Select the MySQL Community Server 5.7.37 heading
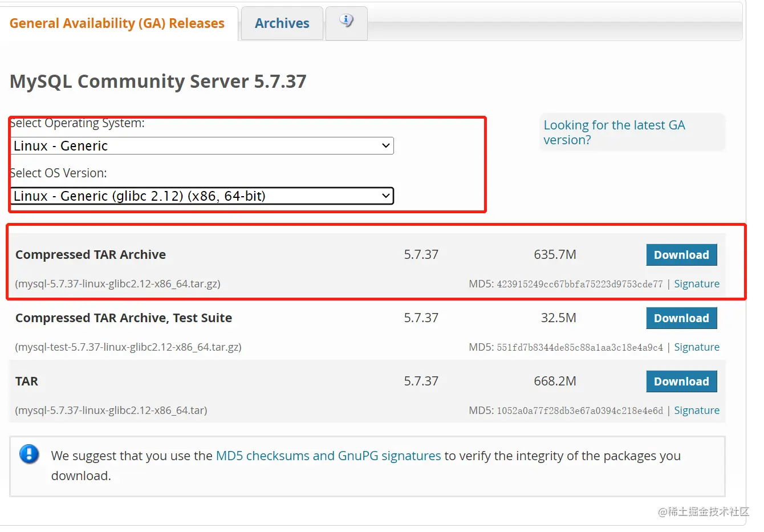764x532 pixels. 158,82
